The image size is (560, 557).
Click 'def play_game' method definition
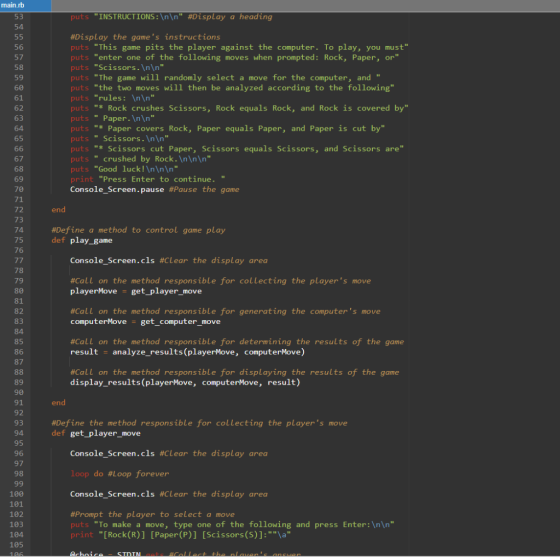pos(82,240)
